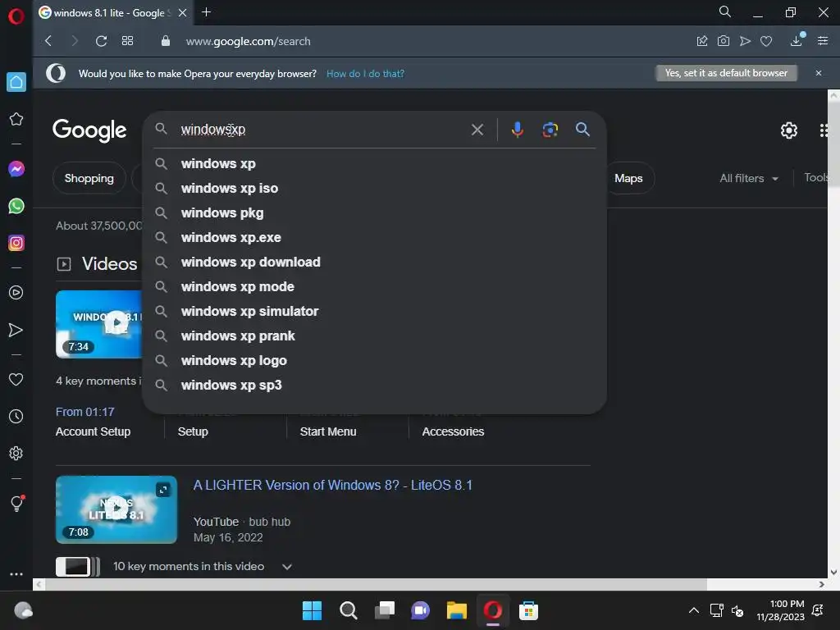The width and height of the screenshot is (840, 630).
Task: Choose suggestion windows xp prank
Action: [374, 336]
